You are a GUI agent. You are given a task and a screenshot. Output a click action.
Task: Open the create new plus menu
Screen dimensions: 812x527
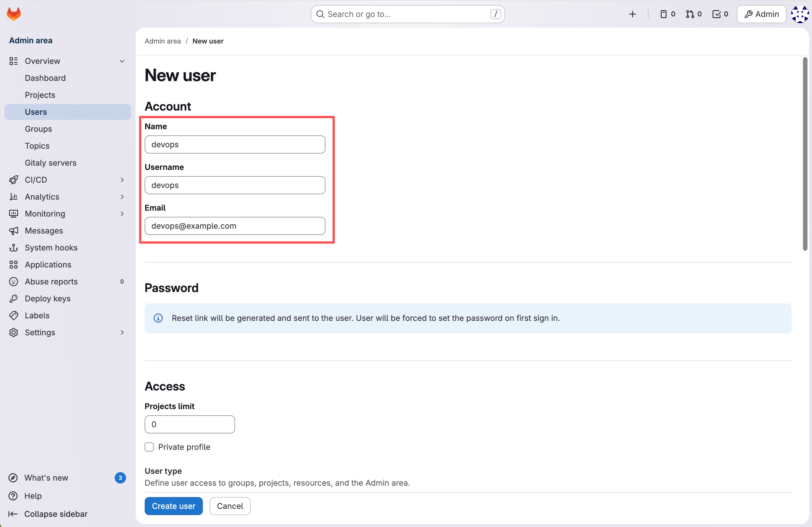pos(632,14)
